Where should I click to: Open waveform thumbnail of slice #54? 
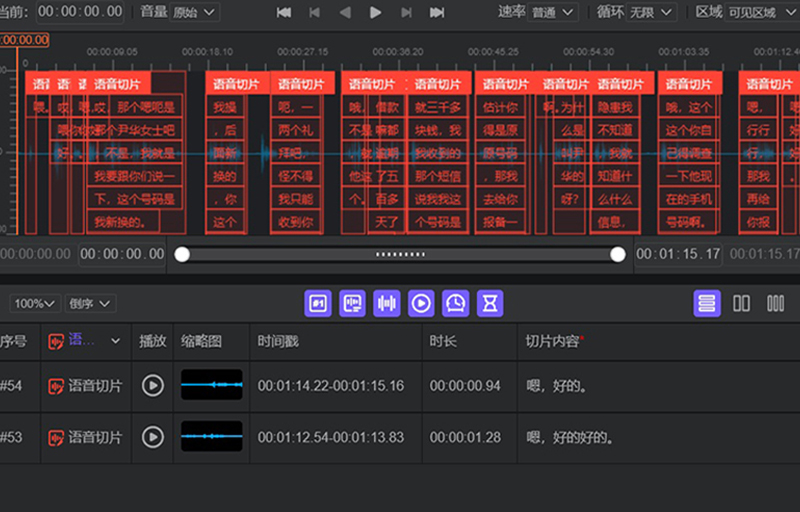[x=212, y=385]
